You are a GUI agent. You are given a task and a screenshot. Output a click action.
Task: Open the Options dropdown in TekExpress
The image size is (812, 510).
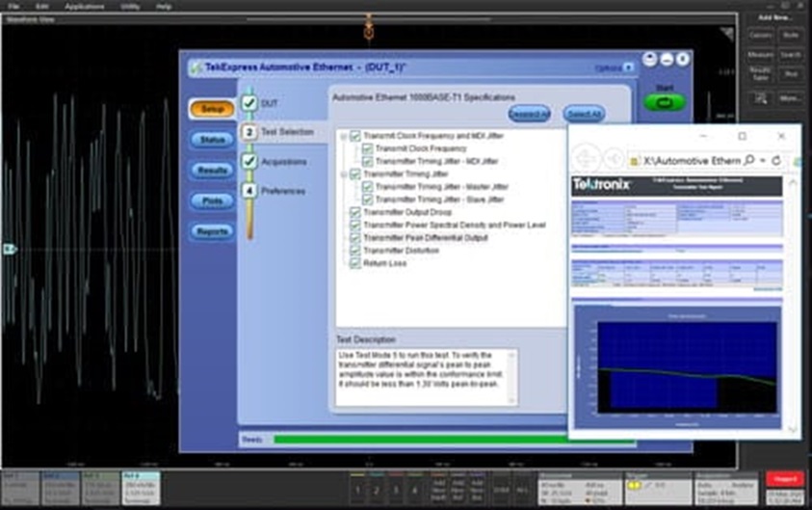(615, 67)
